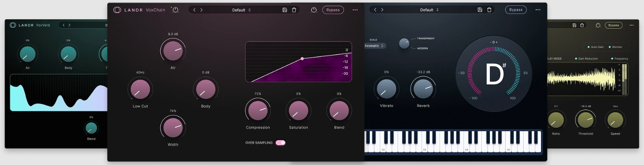Toggle Monitor in the compressor plugin

[x=616, y=47]
